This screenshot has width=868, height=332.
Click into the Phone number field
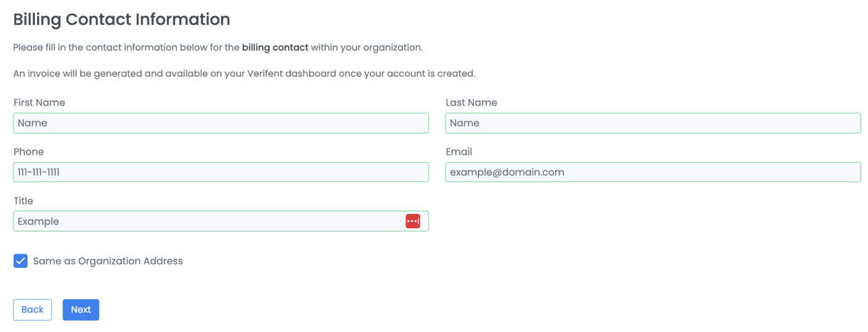220,172
